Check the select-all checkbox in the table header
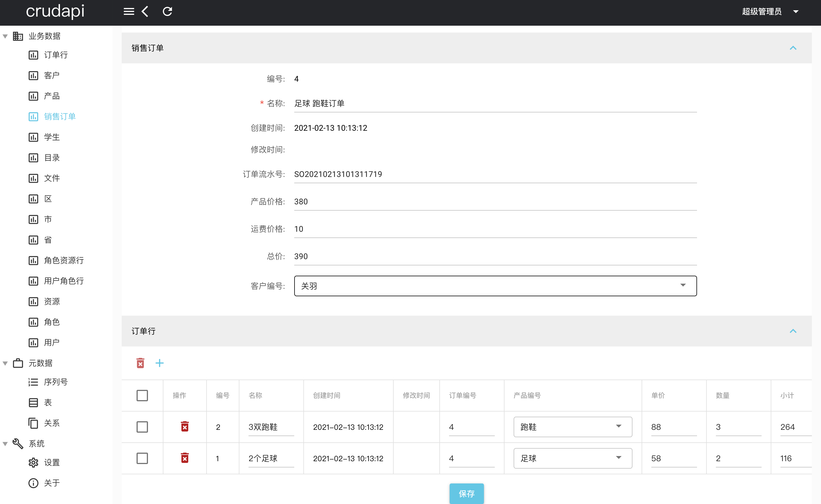 143,395
